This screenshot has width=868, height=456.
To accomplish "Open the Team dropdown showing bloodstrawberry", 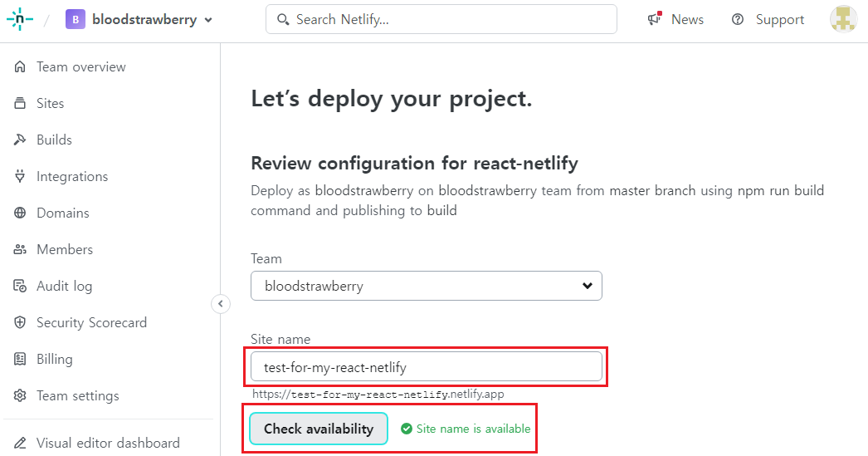I will 427,286.
